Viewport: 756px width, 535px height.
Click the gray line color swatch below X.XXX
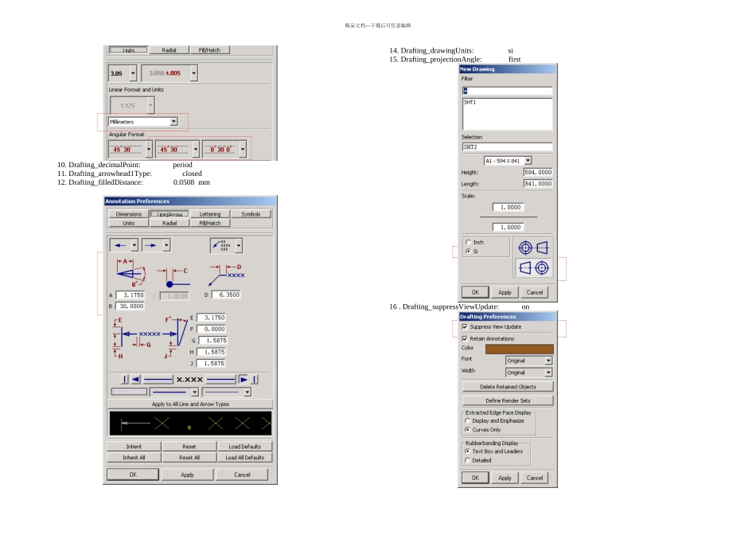click(129, 392)
